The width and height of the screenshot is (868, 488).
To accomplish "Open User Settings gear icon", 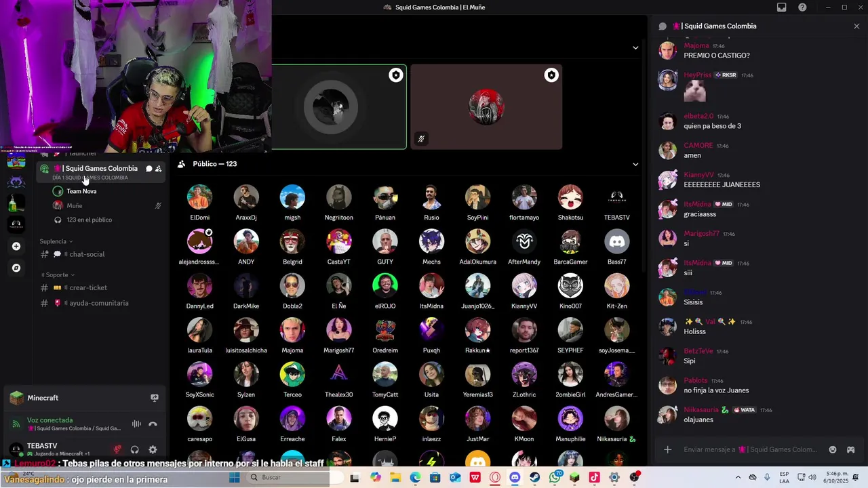I will point(153,449).
